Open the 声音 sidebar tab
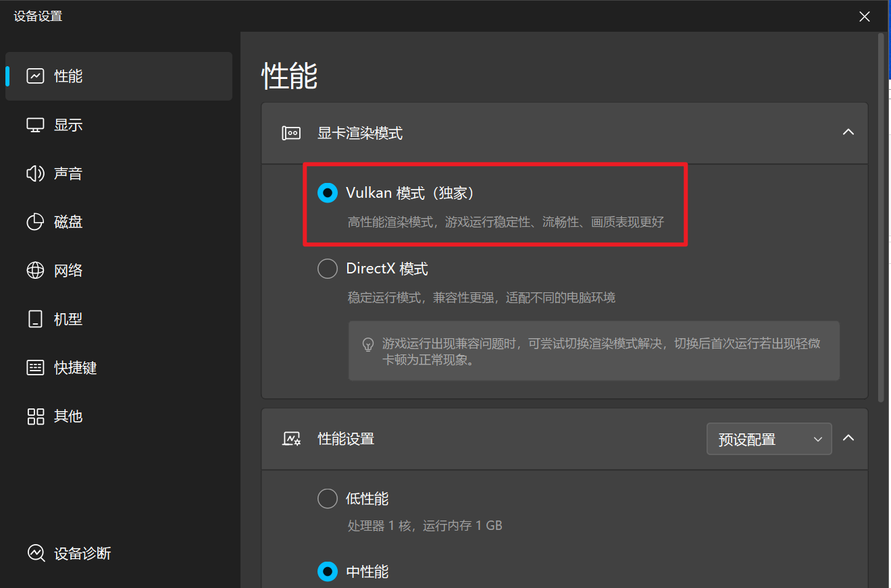Viewport: 891px width, 588px height. 119,173
